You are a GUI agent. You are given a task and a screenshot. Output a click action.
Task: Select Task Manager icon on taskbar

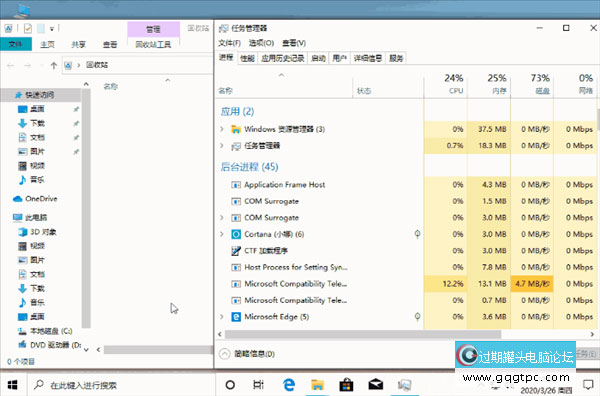click(404, 385)
